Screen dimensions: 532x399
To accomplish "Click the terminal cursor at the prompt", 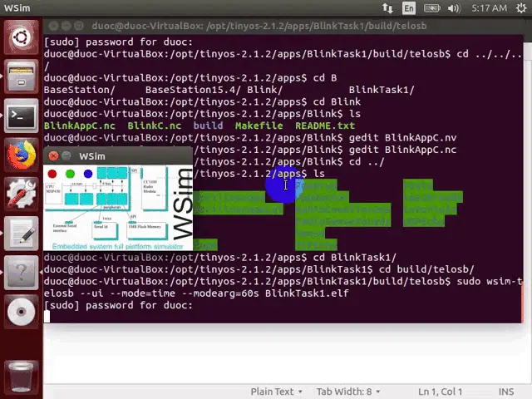I will 47,317.
